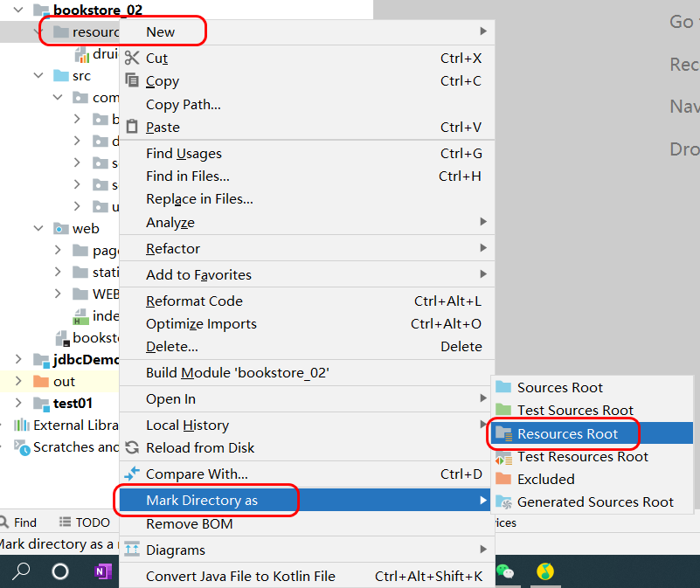The image size is (700, 588).
Task: Choose Copy Path...
Action: pyautogui.click(x=307, y=105)
